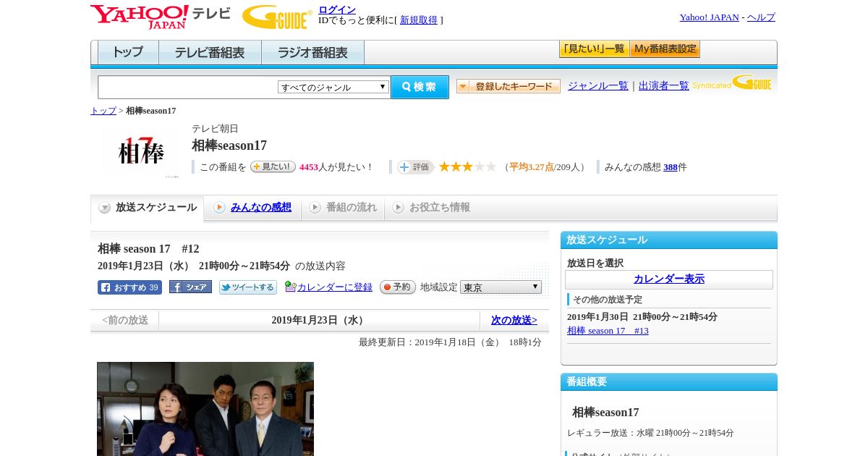Open カレンダー表示 in the schedule panel
Screen dimensions: 868x456
coord(669,279)
